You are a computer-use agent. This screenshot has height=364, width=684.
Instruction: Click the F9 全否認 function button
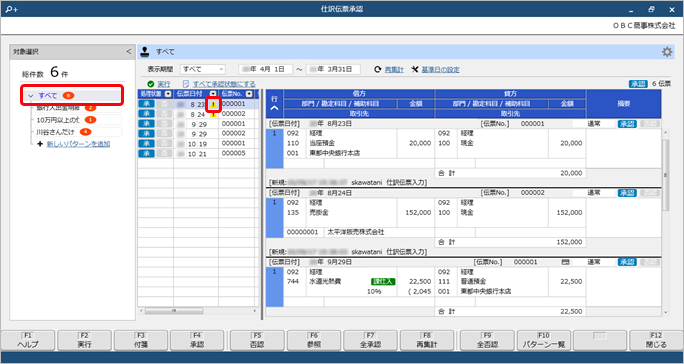[x=487, y=340]
